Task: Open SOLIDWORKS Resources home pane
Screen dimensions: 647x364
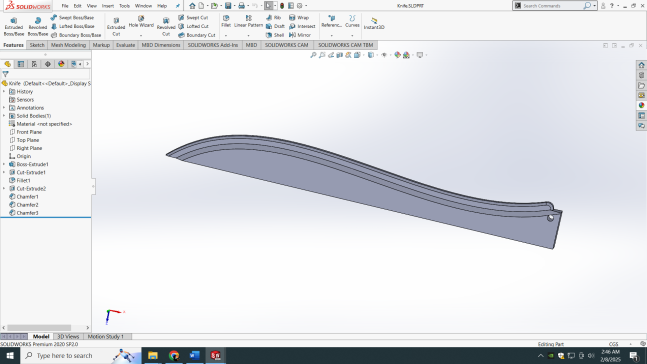Action: click(641, 65)
